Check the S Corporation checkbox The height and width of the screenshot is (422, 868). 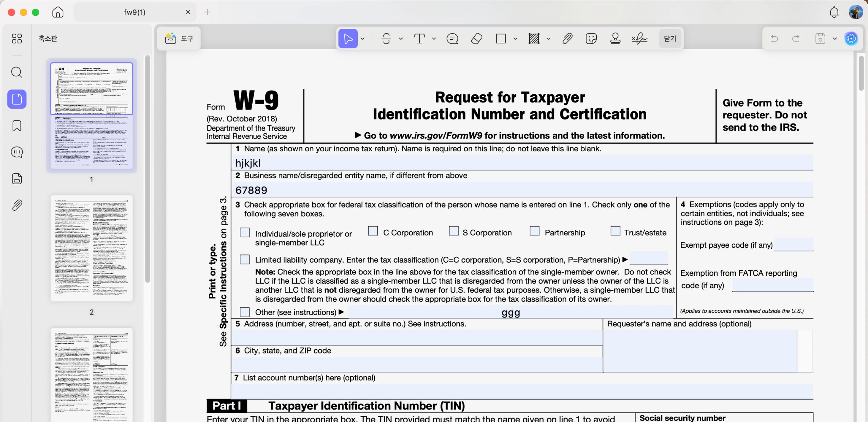click(x=453, y=231)
